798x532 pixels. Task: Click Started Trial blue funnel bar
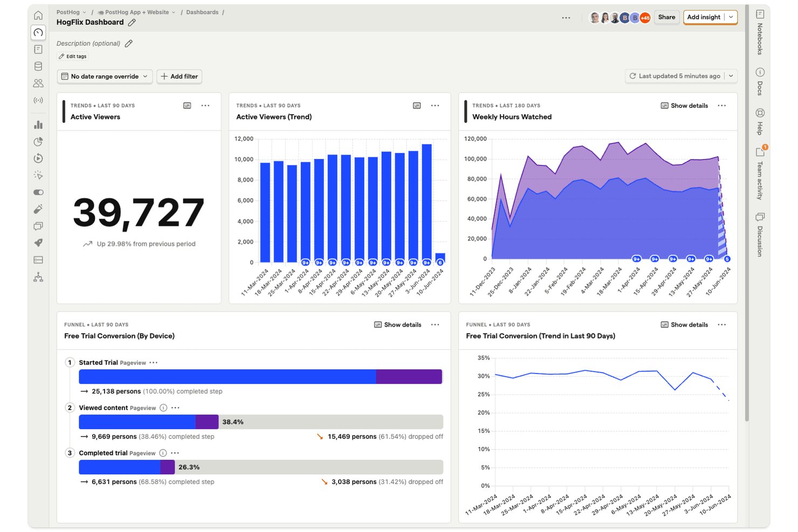coord(227,377)
